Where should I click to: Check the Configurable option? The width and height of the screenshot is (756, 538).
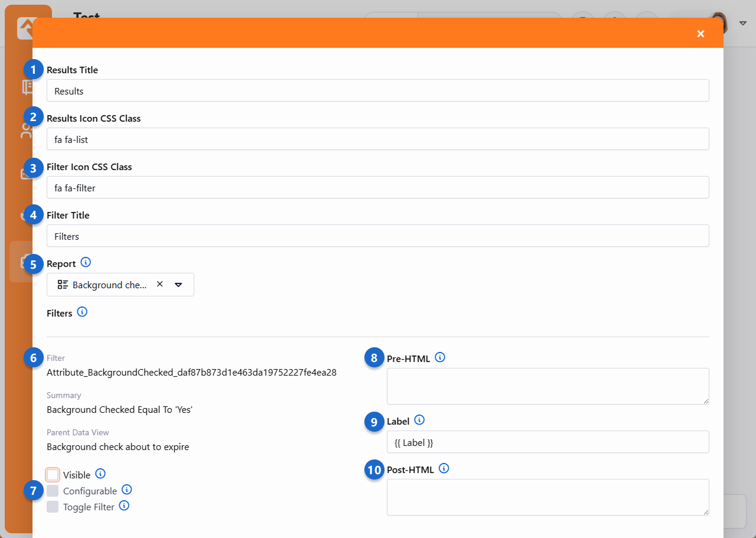(x=53, y=491)
